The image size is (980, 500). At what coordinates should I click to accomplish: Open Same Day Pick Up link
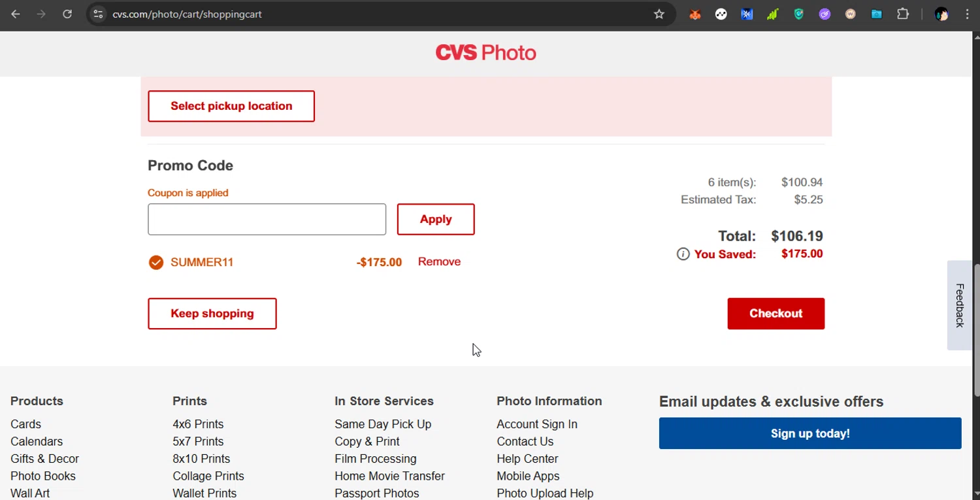[x=383, y=424]
